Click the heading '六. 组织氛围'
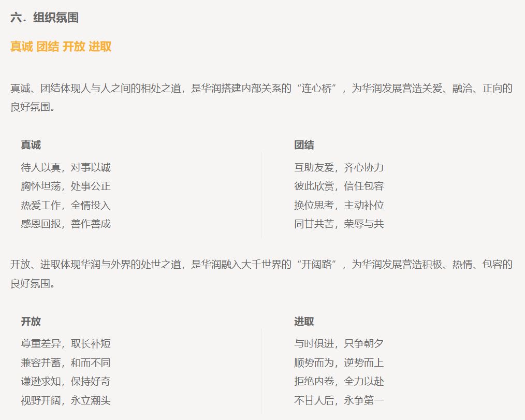This screenshot has width=525, height=420. 45,18
